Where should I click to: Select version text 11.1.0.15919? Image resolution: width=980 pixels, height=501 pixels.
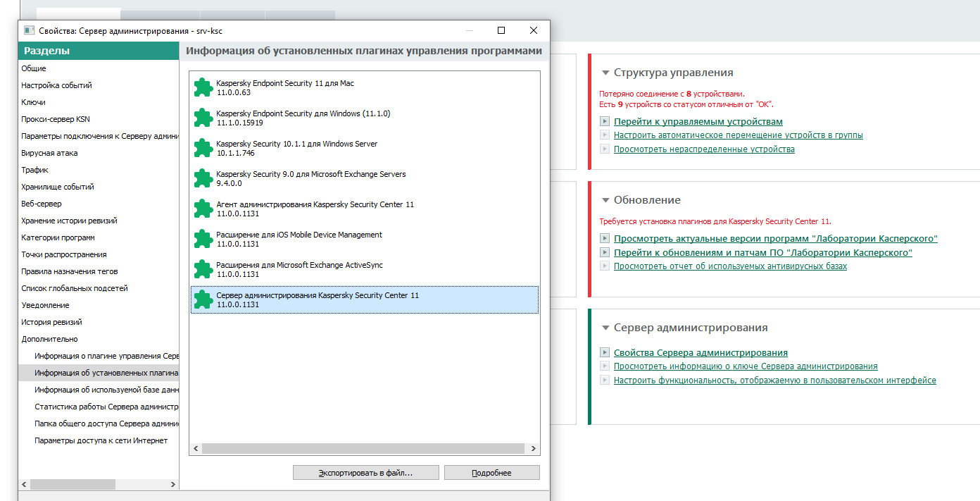pyautogui.click(x=240, y=123)
